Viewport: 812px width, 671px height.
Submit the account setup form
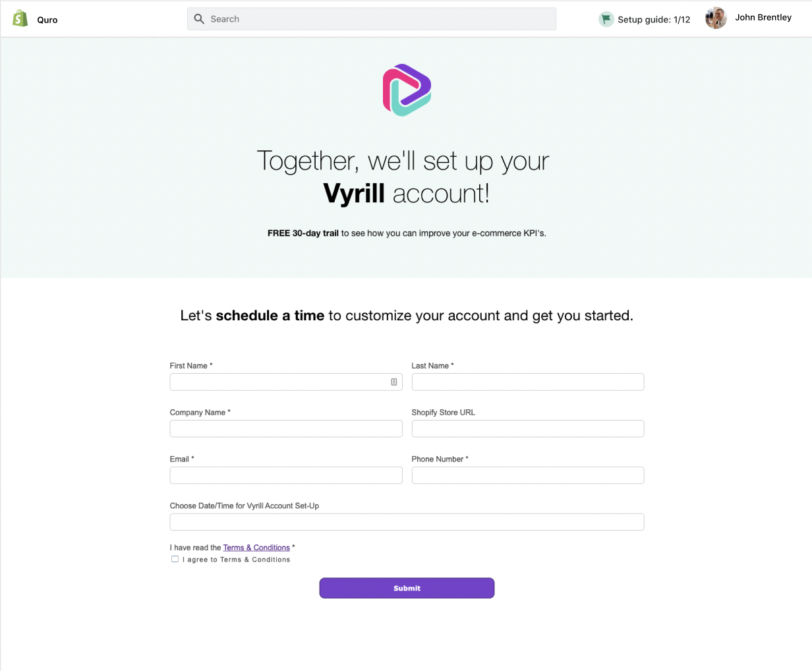tap(407, 588)
